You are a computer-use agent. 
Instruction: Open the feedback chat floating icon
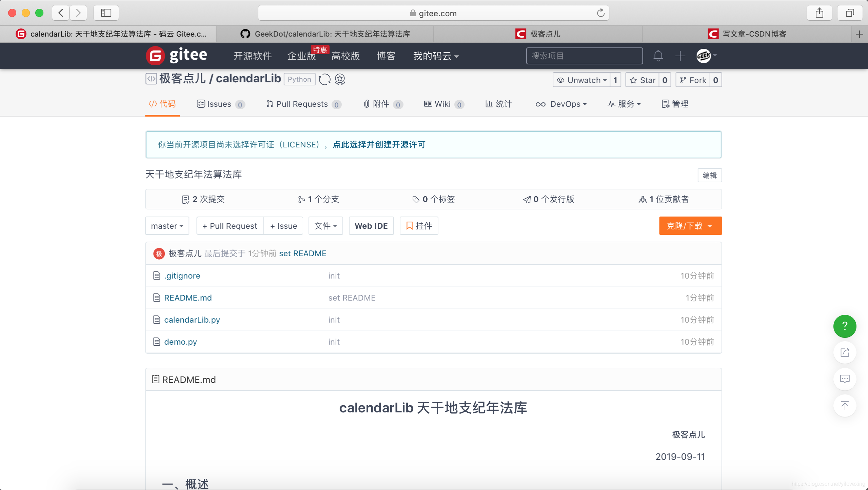845,379
